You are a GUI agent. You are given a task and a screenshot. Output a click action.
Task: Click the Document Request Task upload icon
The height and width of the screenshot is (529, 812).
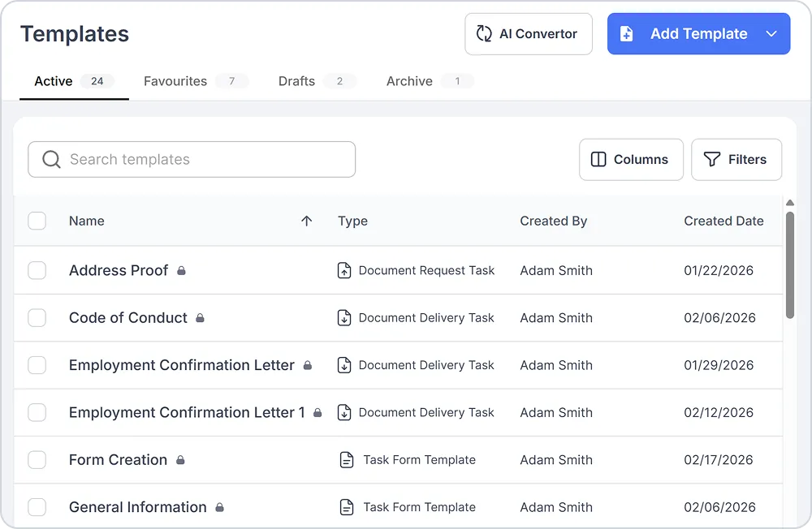(344, 270)
